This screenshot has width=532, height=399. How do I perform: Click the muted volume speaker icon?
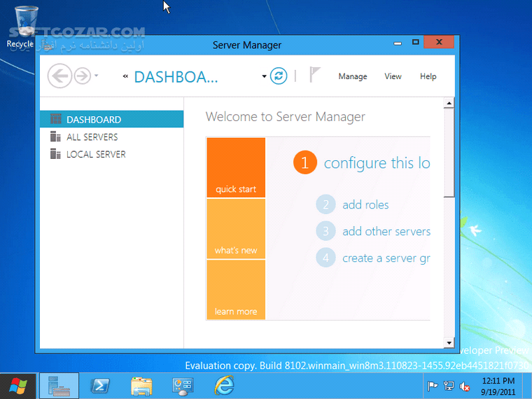tap(465, 386)
